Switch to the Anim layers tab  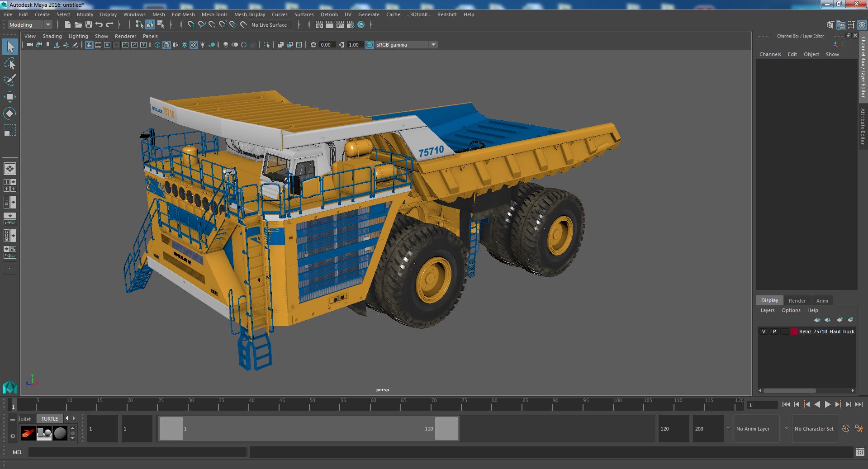(822, 301)
